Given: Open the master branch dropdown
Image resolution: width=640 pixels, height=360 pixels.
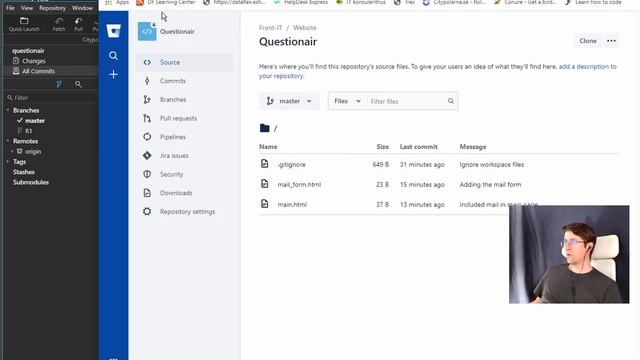Looking at the screenshot, I should click(289, 101).
